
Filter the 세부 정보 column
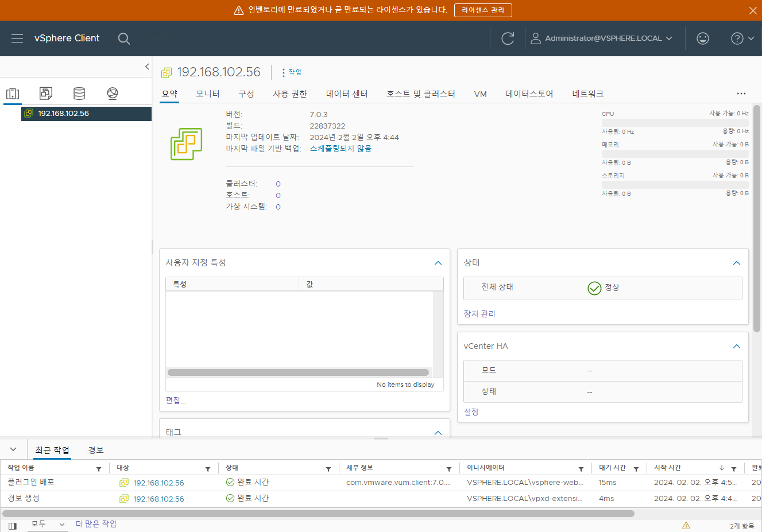449,469
